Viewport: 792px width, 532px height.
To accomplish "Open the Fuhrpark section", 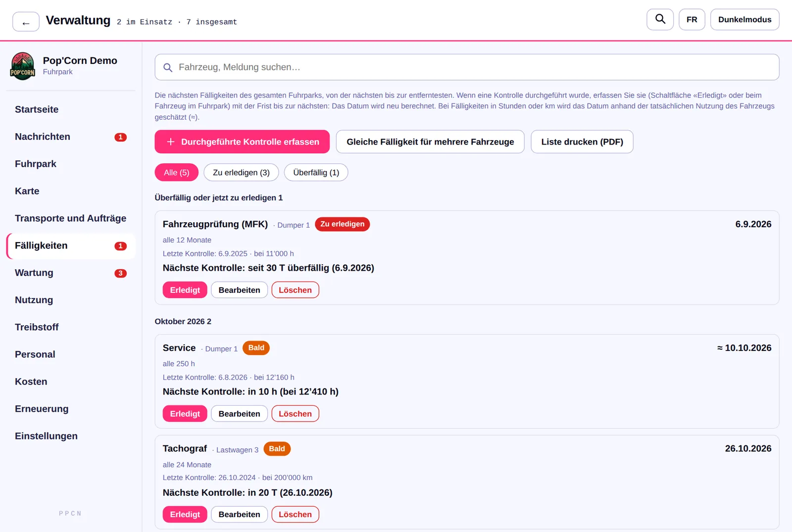I will point(71,164).
